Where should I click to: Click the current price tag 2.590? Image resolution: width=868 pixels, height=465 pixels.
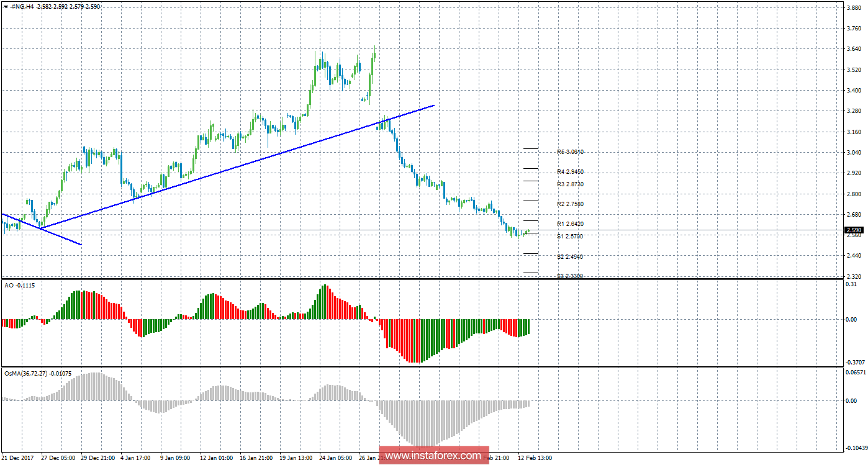(x=853, y=230)
